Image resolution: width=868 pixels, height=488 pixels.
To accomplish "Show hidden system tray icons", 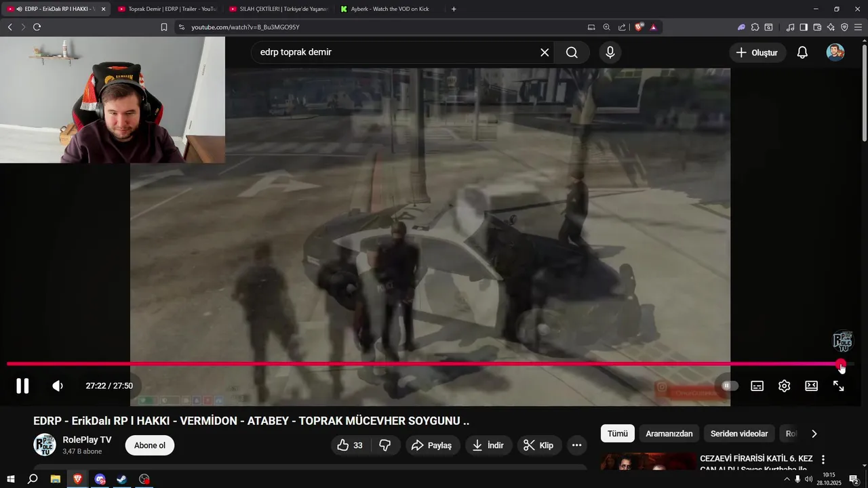I will click(787, 479).
